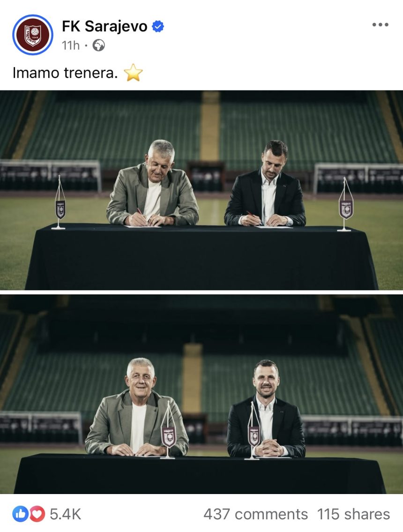The width and height of the screenshot is (403, 532).
Task: Open the bottom photo of two men smiling
Action: click(201, 394)
